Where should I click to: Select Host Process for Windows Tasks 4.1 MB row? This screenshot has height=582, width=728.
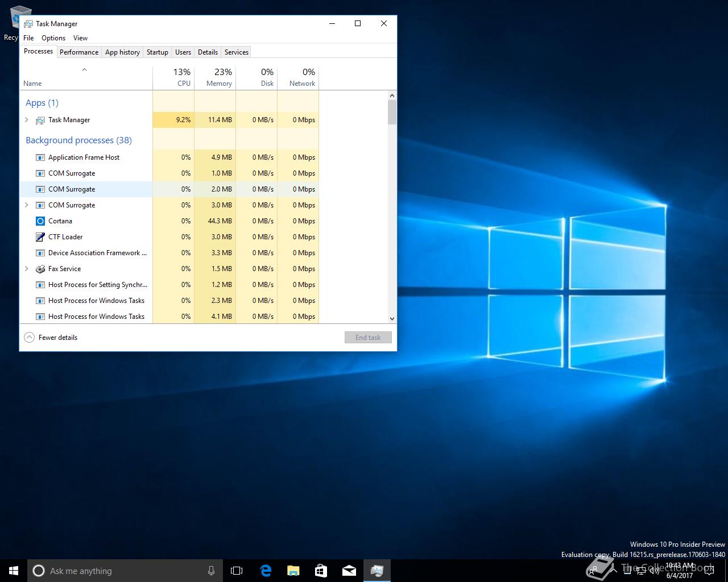pyautogui.click(x=169, y=317)
